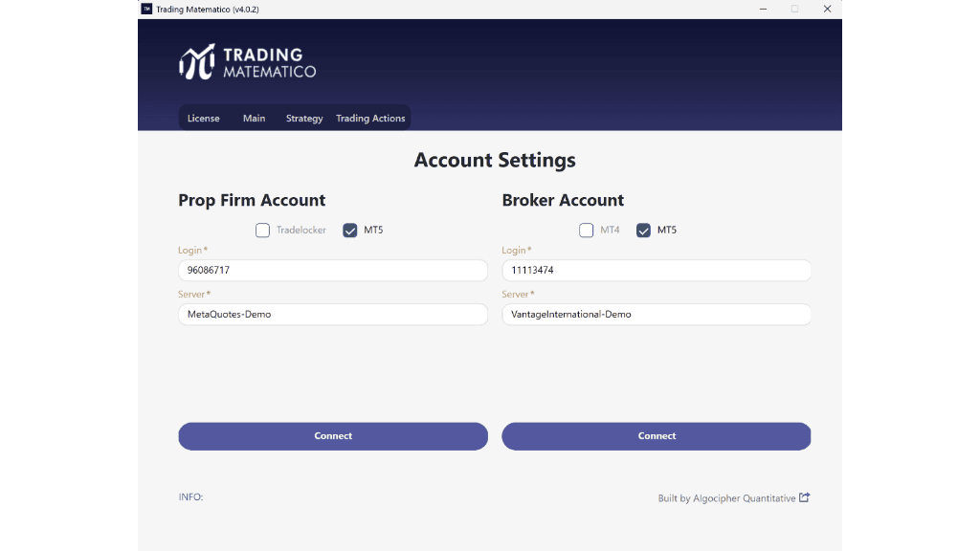Click the MetaQuotes-Demo server field
Viewport: 980px width, 551px height.
click(x=332, y=314)
